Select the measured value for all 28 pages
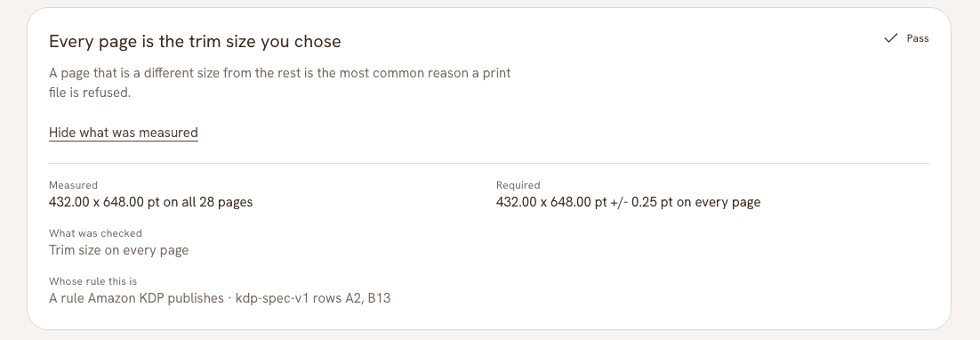The height and width of the screenshot is (340, 980). [150, 202]
